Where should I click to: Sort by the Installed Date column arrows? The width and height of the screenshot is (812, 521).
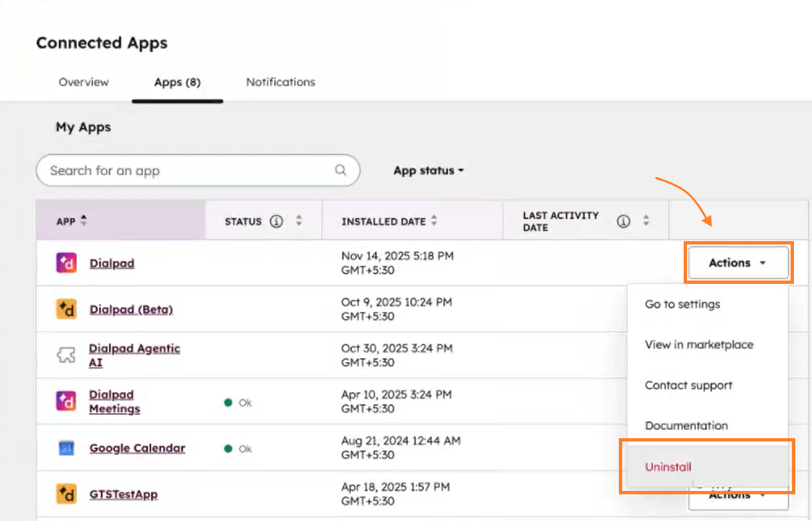(x=434, y=221)
